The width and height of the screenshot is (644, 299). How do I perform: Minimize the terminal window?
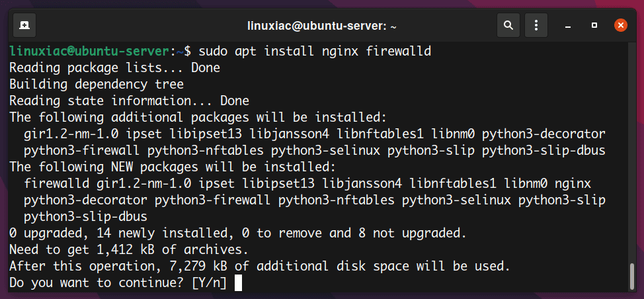click(568, 26)
